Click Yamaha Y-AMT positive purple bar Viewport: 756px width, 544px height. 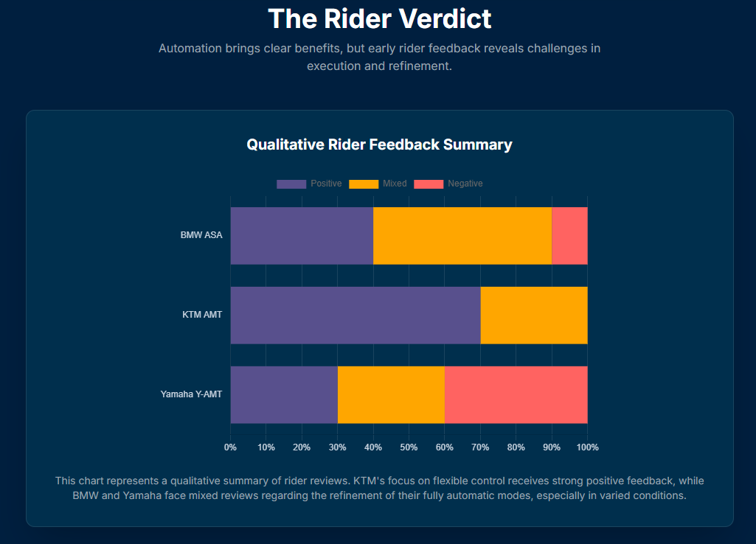coord(284,394)
